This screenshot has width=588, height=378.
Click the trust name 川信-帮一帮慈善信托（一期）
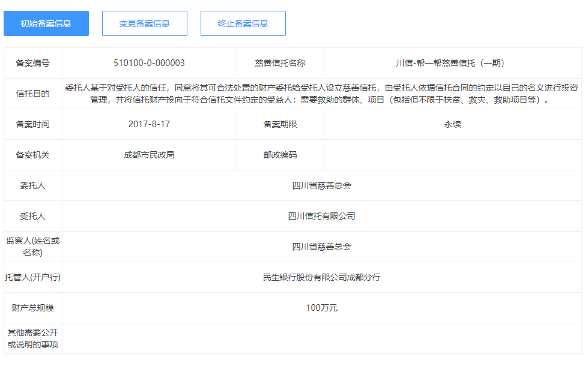452,63
